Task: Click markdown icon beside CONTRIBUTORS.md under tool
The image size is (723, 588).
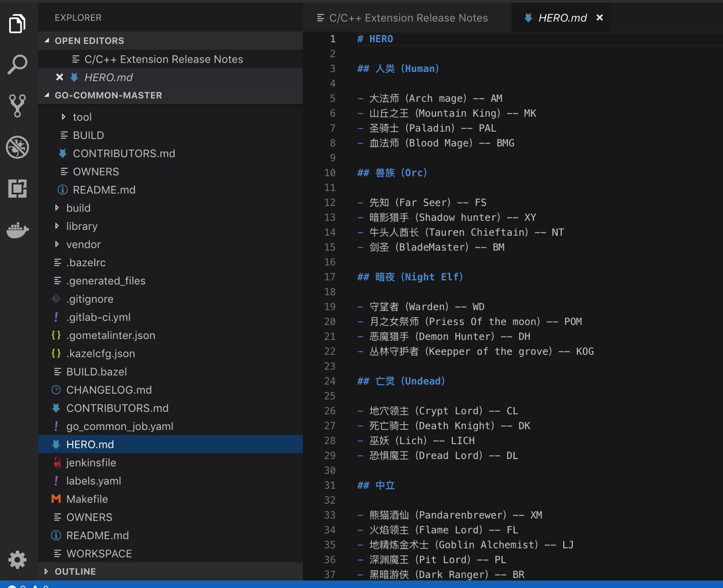Action: [63, 153]
